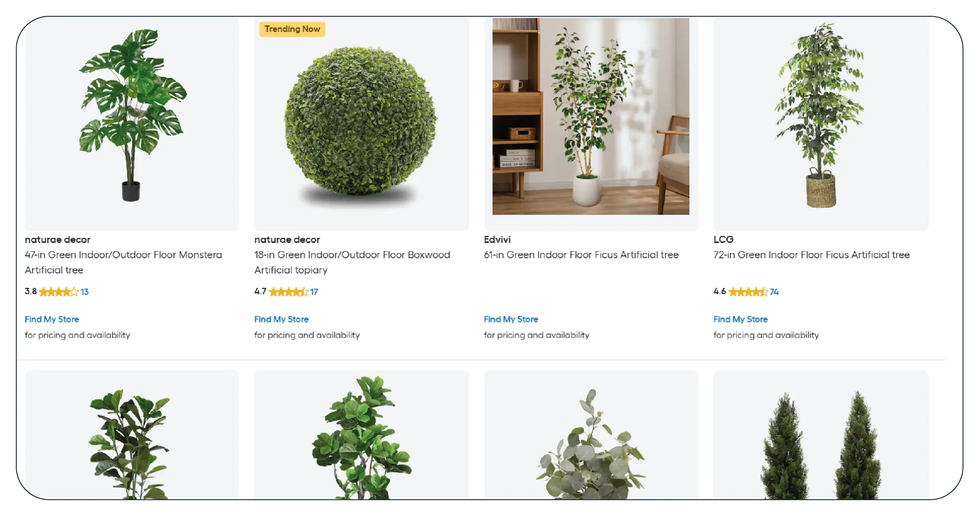Click the 4.7 star rating icons
980x516 pixels.
pos(288,292)
